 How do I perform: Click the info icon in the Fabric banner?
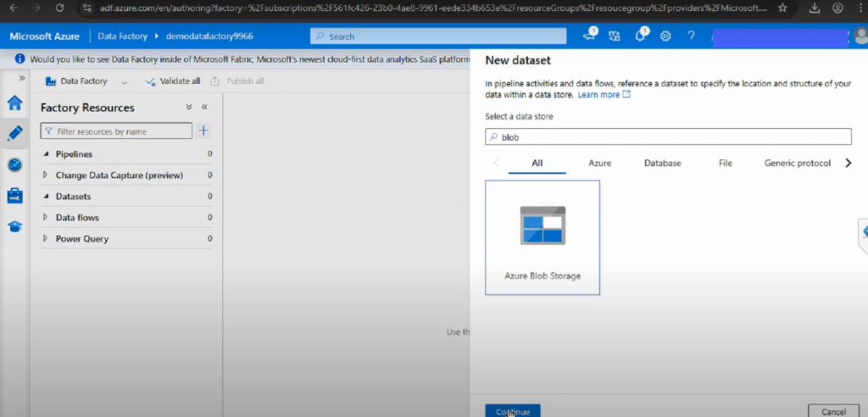(x=20, y=58)
